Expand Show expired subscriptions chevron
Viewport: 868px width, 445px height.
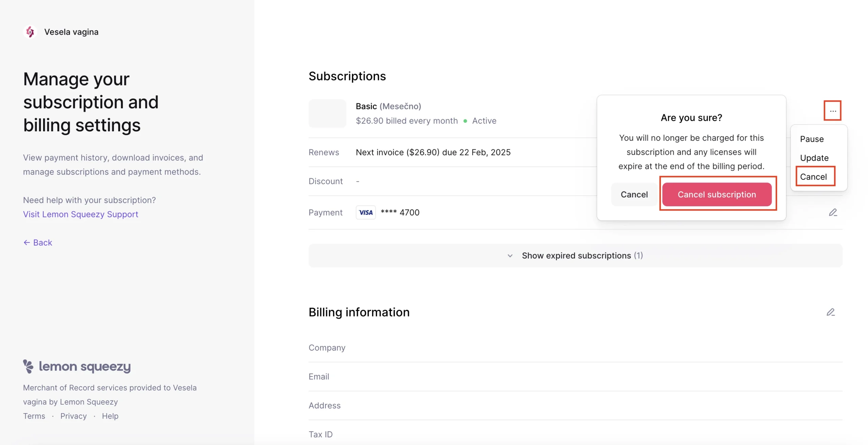coord(510,255)
